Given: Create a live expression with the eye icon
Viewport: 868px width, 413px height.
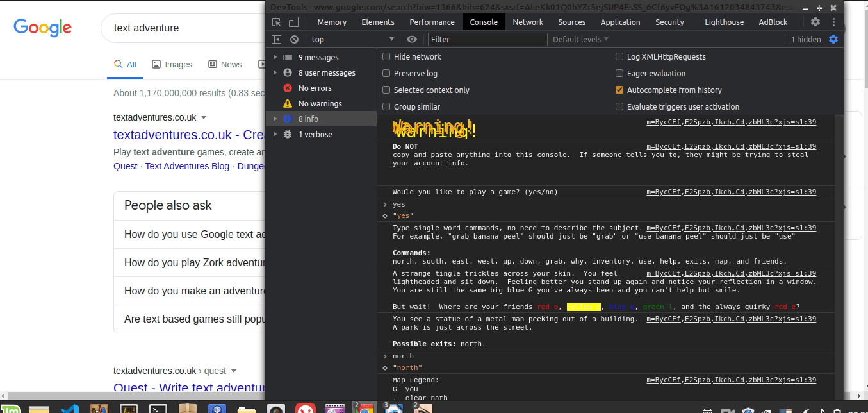Looking at the screenshot, I should [411, 39].
